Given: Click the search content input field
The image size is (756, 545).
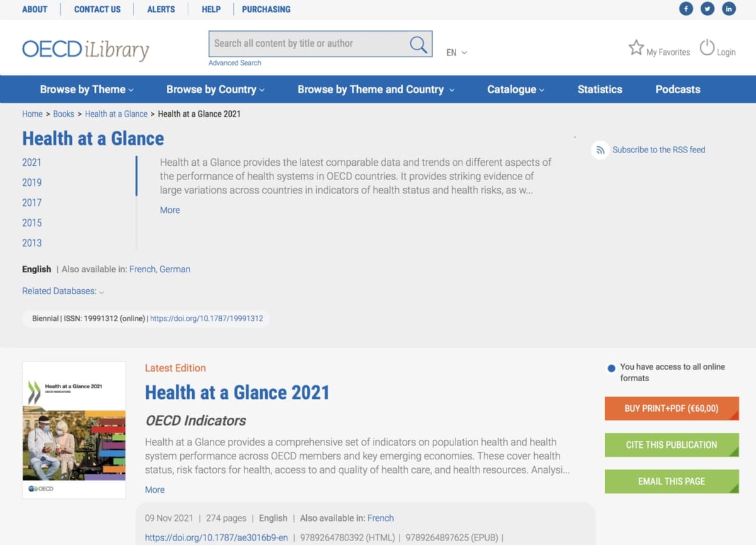Looking at the screenshot, I should point(309,44).
